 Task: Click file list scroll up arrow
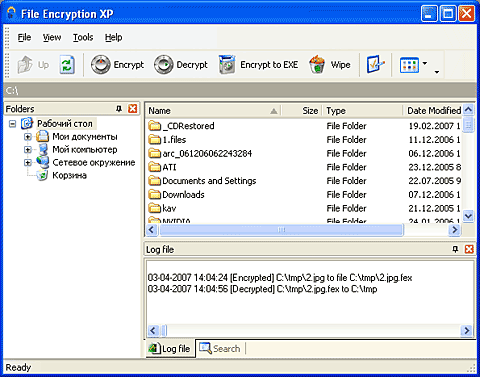(468, 109)
